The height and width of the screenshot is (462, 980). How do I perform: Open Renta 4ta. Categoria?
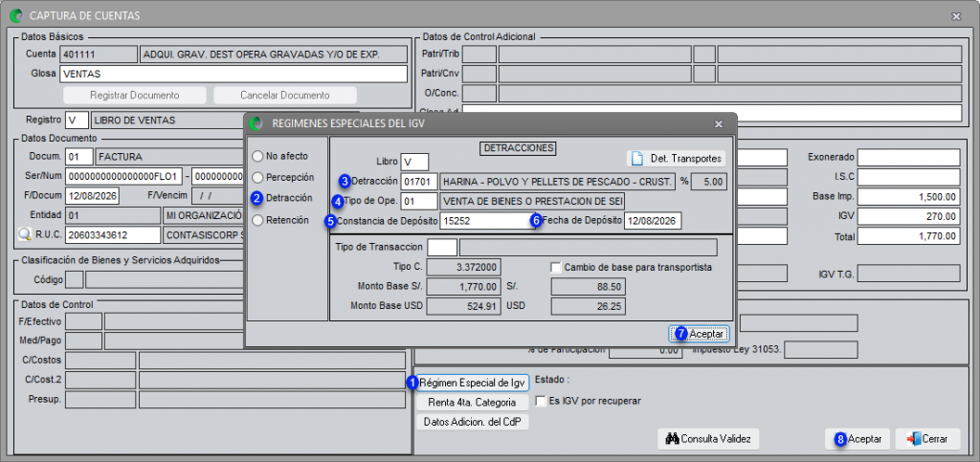[473, 402]
